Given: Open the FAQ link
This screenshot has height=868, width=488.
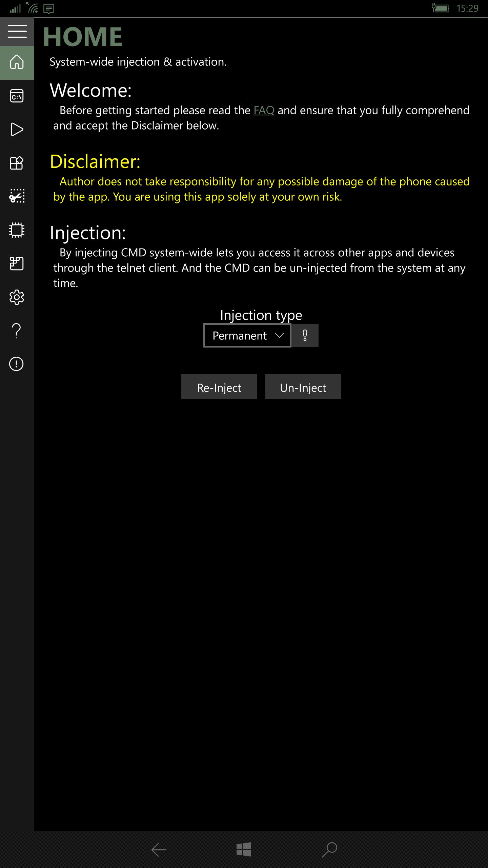Looking at the screenshot, I should click(x=264, y=111).
